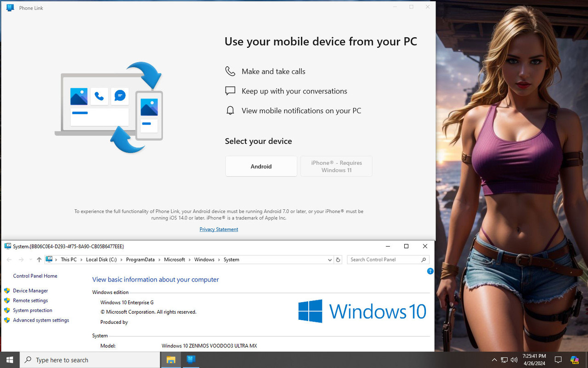Open File Explorer from the taskbar
This screenshot has height=368, width=588.
tap(171, 360)
